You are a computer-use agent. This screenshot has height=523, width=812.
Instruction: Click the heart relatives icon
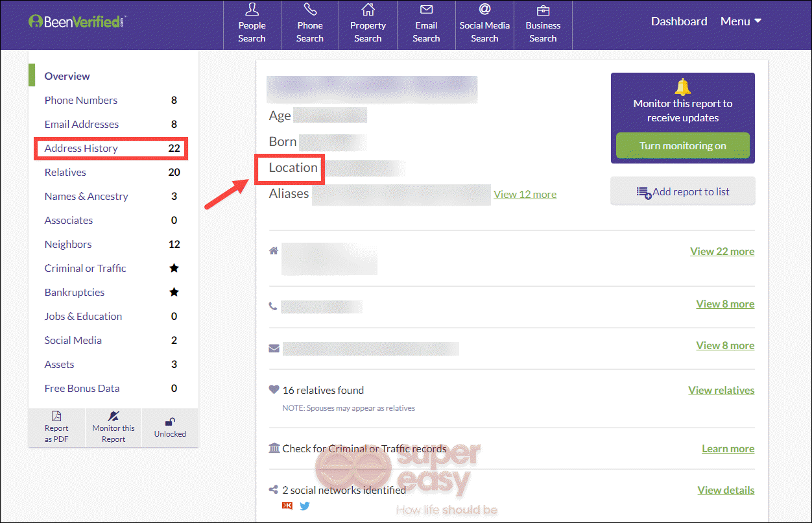274,390
